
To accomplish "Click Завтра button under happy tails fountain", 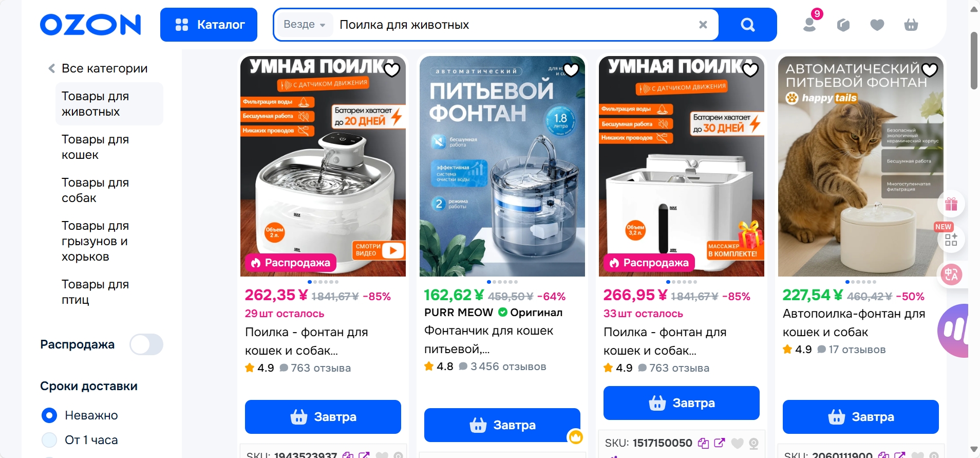I will click(x=861, y=417).
